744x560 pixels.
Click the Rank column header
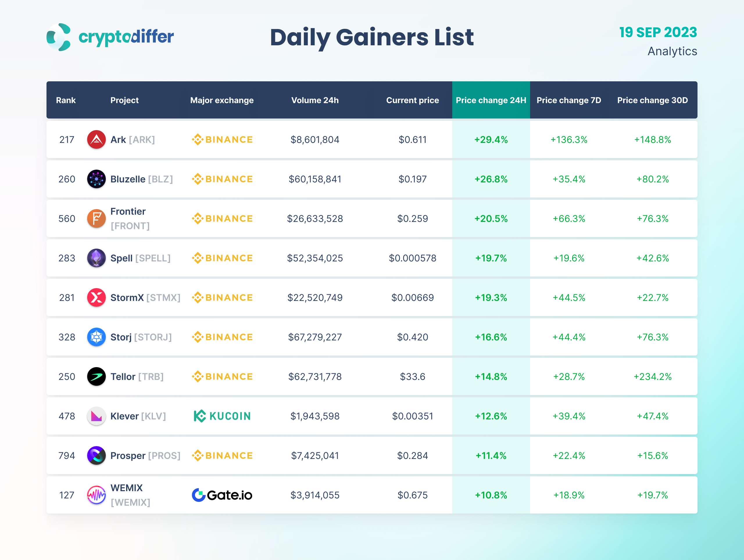pos(66,100)
